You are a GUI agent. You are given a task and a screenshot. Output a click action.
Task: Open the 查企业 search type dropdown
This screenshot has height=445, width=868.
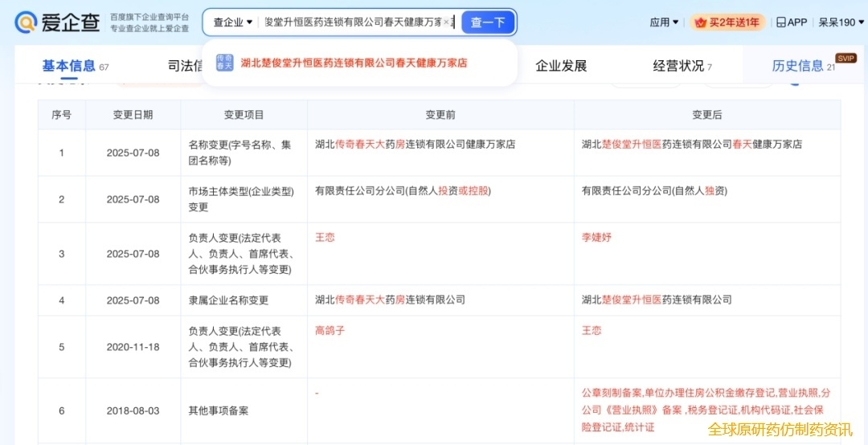coord(233,22)
